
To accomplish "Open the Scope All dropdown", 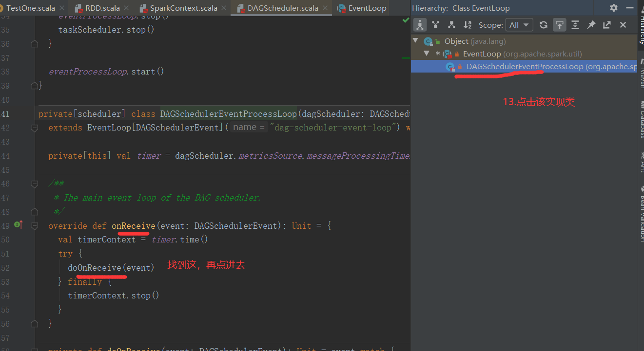I will pos(520,25).
